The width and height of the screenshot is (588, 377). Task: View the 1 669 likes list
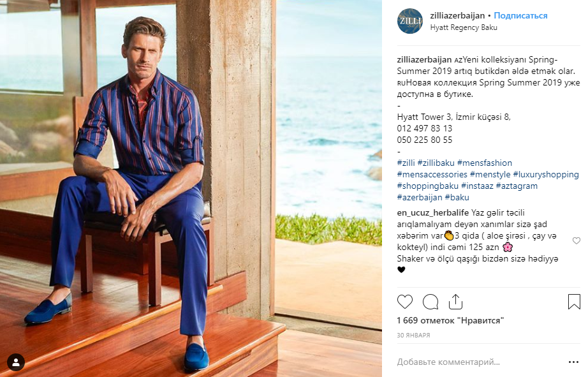tap(450, 321)
